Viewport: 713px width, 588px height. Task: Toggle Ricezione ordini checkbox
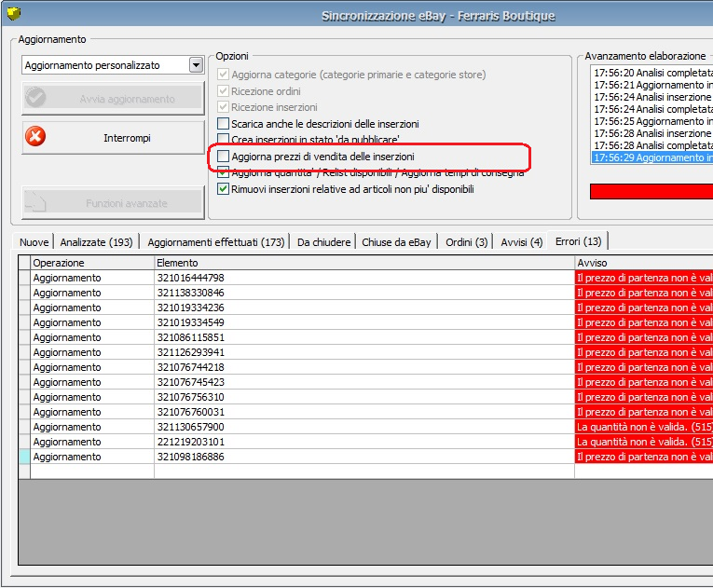coord(223,91)
